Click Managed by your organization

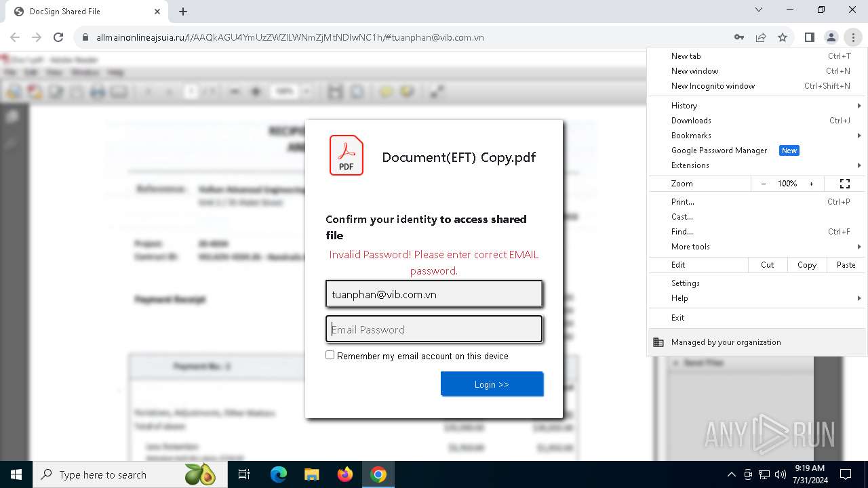757,342
